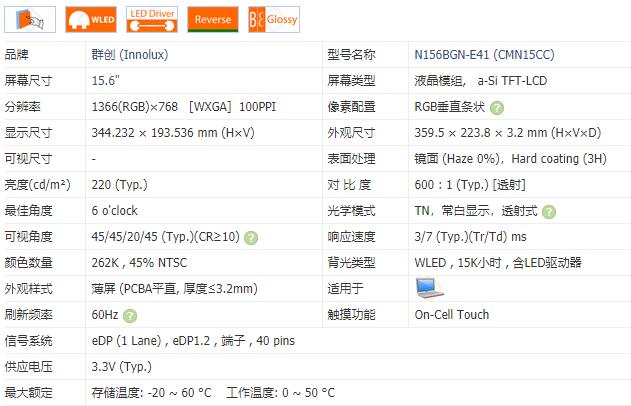631x406 pixels.
Task: Click the LED Driver badge
Action: coord(152,19)
